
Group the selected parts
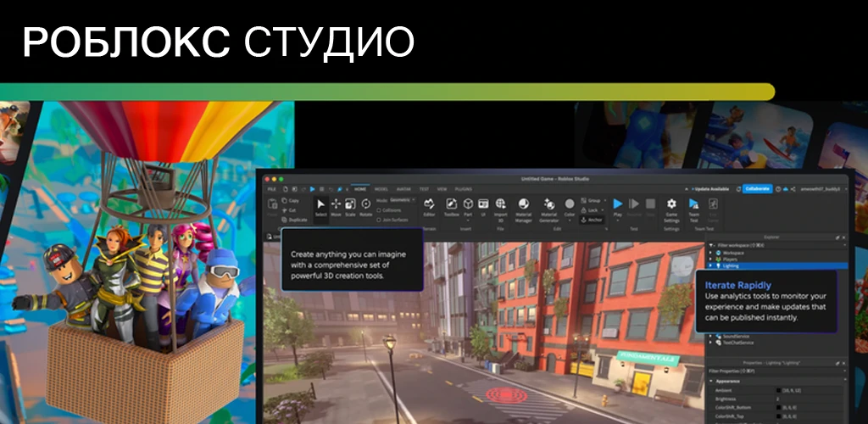(590, 200)
